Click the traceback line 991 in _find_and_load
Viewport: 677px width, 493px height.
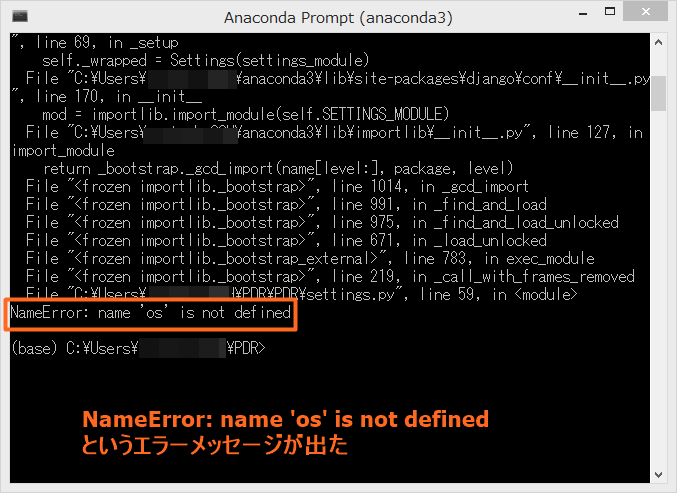[x=286, y=205]
